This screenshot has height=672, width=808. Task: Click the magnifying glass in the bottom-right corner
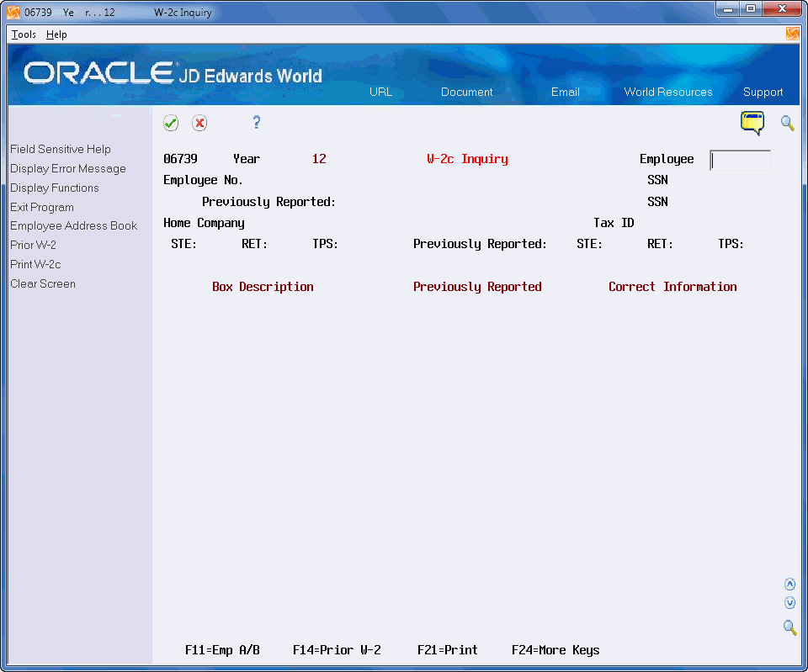click(x=789, y=627)
